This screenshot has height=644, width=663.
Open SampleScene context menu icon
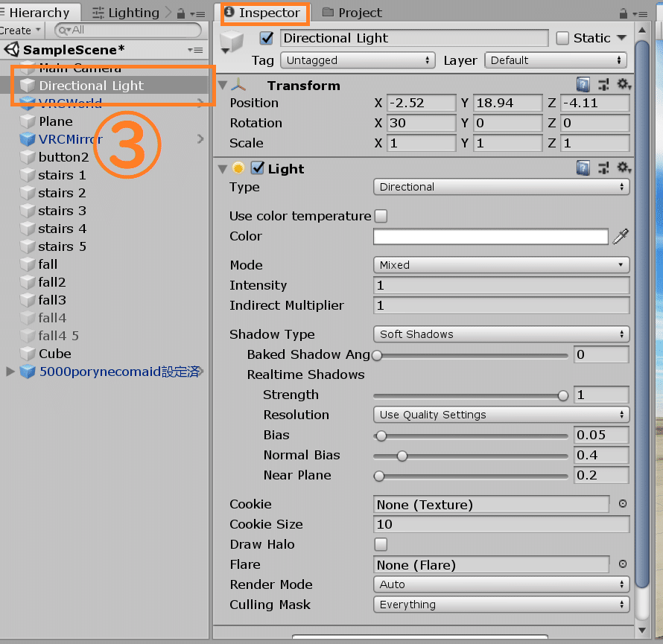pyautogui.click(x=195, y=51)
